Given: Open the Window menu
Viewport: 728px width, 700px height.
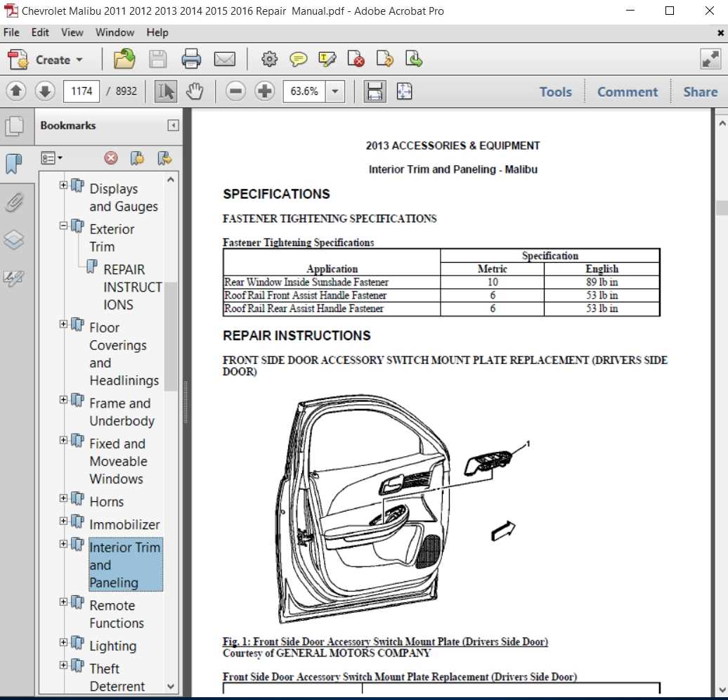Looking at the screenshot, I should (x=115, y=32).
